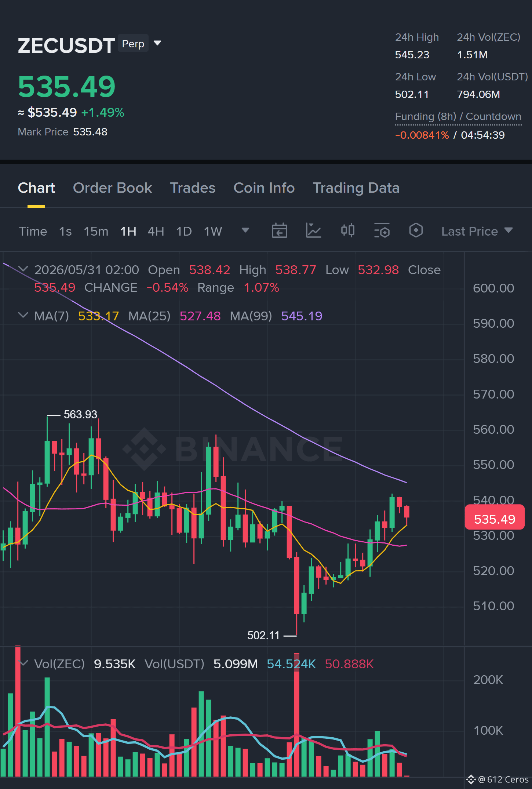Open the Last Price dropdown
532x789 pixels.
tap(477, 231)
